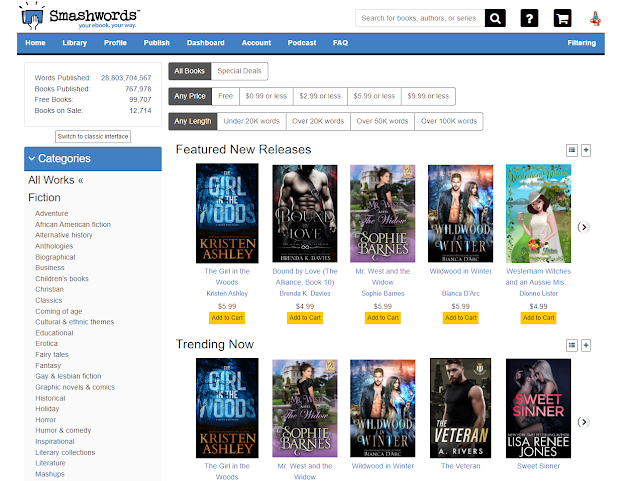Click the search magnifier button
The image size is (640, 481).
(x=495, y=18)
